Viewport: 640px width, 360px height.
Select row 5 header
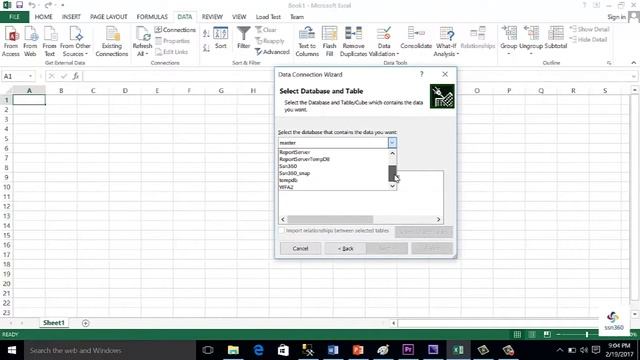[6, 138]
